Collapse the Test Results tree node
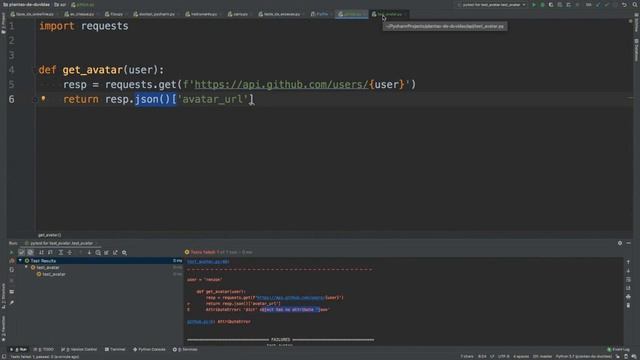 pos(20,260)
